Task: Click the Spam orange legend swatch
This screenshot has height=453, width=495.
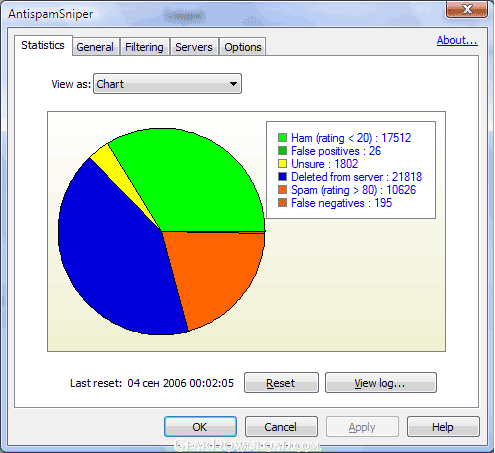Action: (282, 189)
